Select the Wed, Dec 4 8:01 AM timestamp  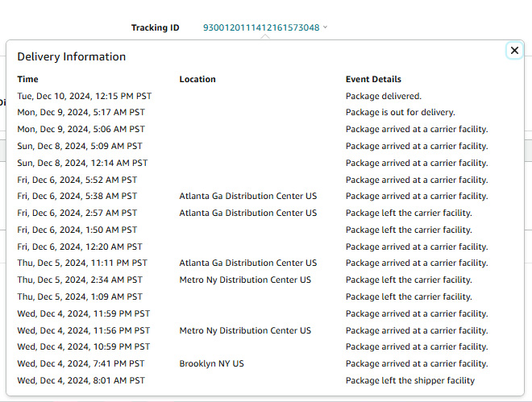(81, 380)
